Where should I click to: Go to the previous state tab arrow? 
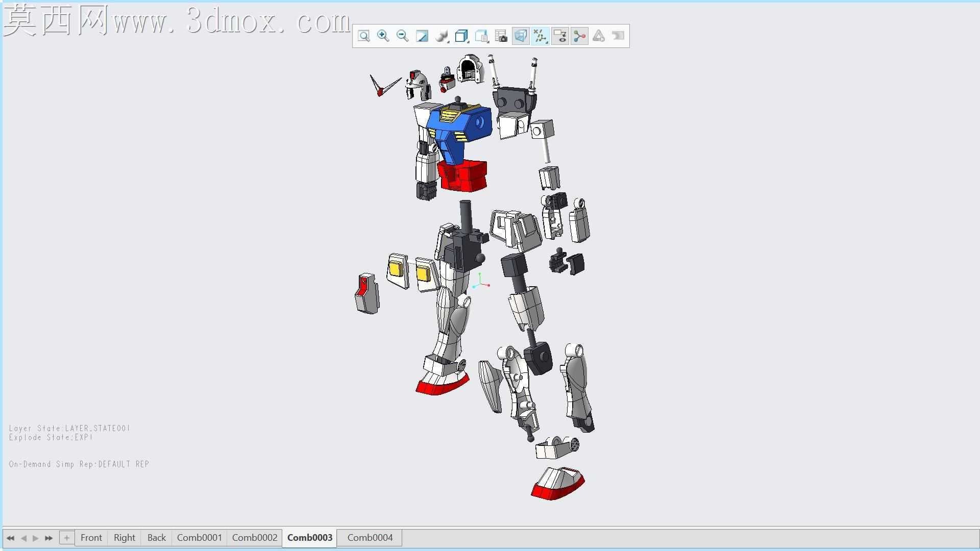click(x=23, y=538)
